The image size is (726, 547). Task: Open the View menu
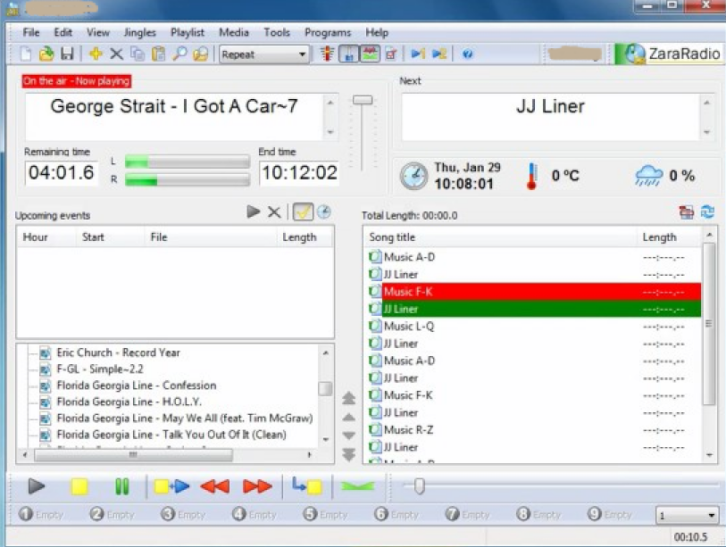[x=98, y=32]
